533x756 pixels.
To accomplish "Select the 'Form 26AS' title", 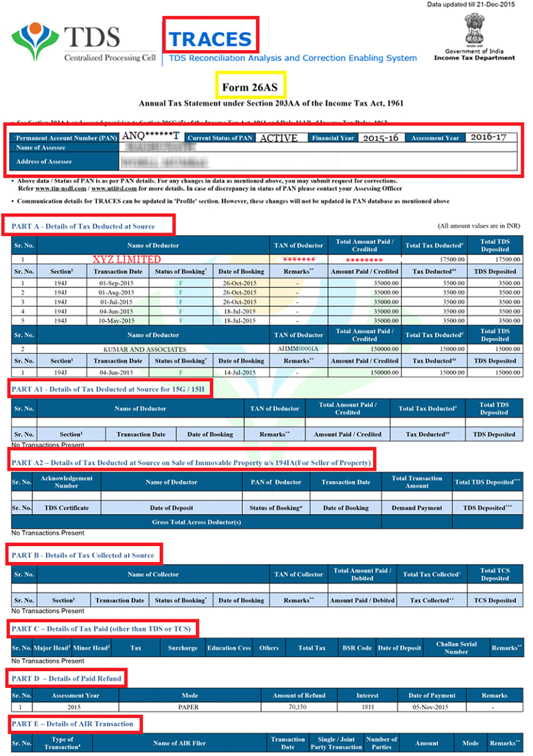I will point(250,87).
